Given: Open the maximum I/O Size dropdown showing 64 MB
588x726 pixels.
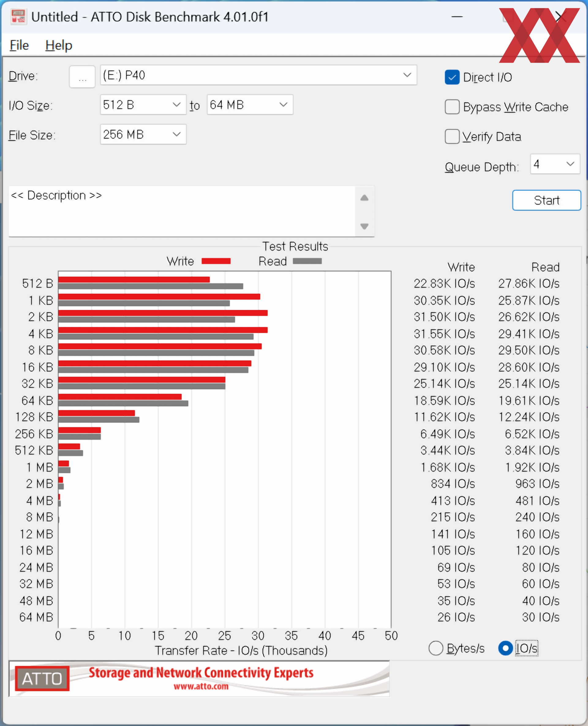Looking at the screenshot, I should tap(250, 105).
